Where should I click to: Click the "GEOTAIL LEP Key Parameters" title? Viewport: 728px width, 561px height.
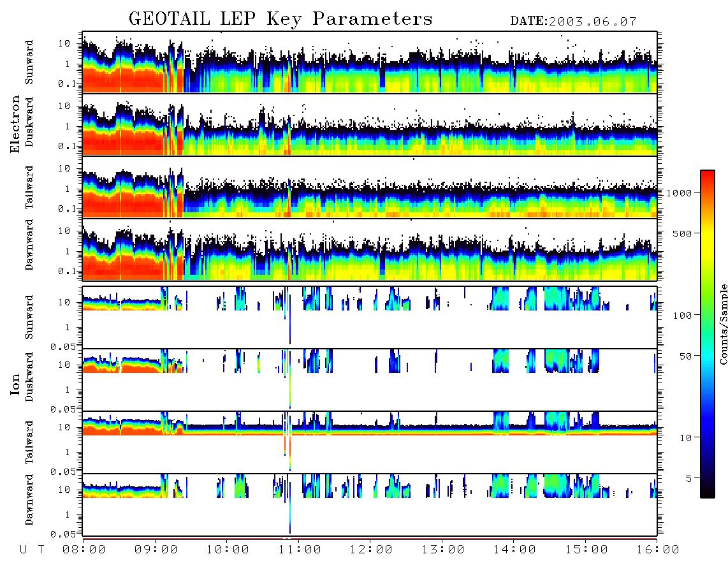tap(280, 19)
